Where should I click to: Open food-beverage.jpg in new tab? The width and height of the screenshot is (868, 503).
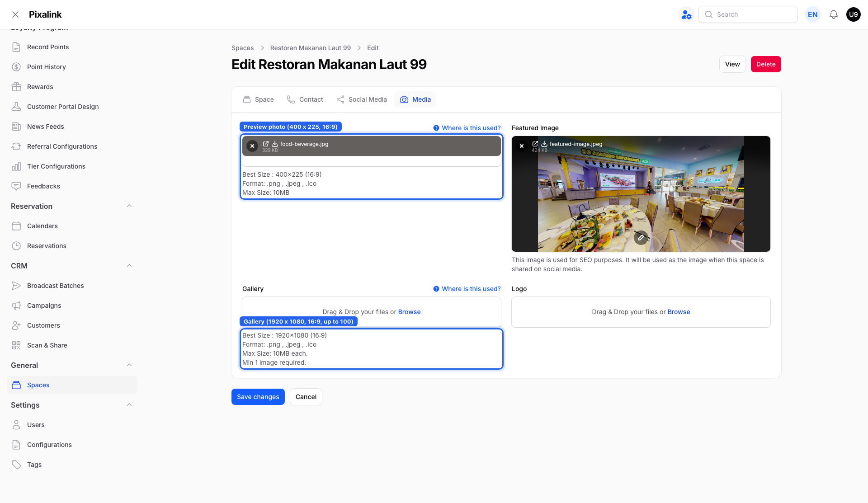pyautogui.click(x=266, y=144)
